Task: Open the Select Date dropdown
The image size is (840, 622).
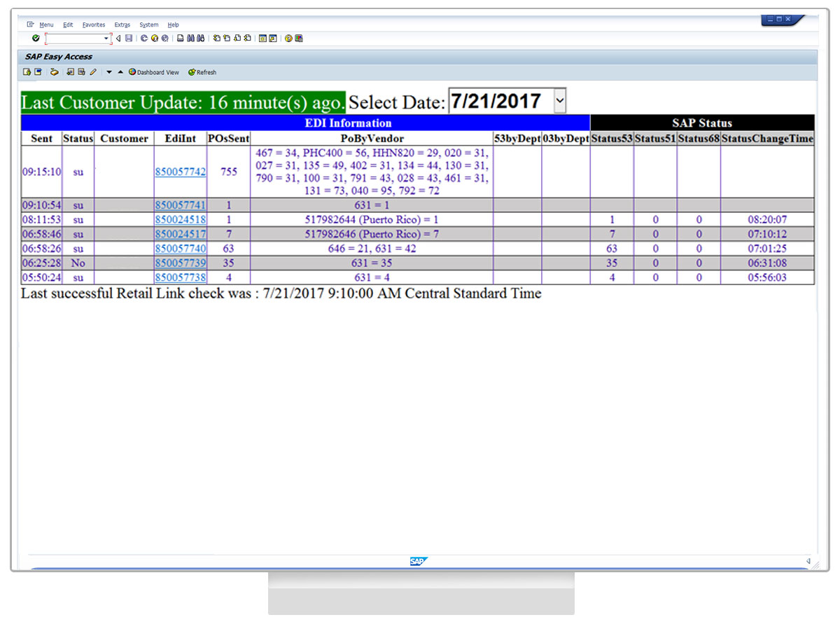Action: pos(559,101)
